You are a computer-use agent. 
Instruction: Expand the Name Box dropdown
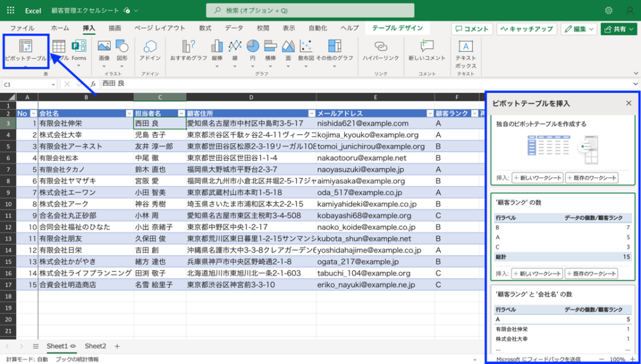[54, 84]
